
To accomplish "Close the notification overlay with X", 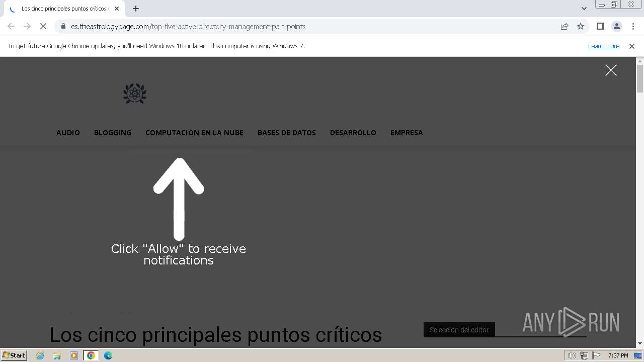I will tap(611, 70).
